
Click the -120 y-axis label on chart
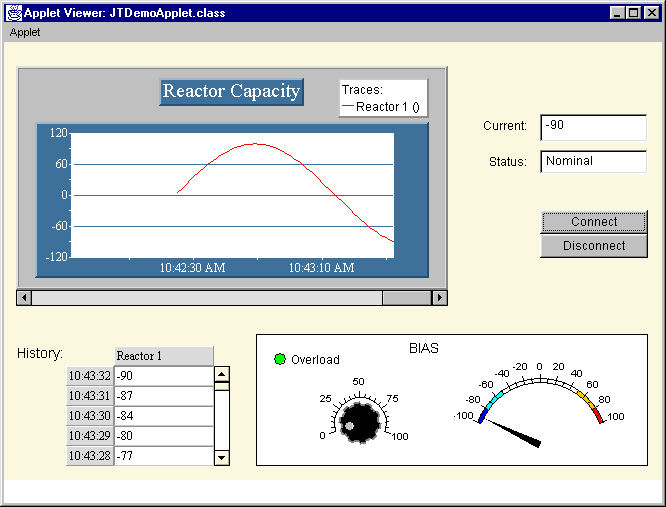[56, 256]
